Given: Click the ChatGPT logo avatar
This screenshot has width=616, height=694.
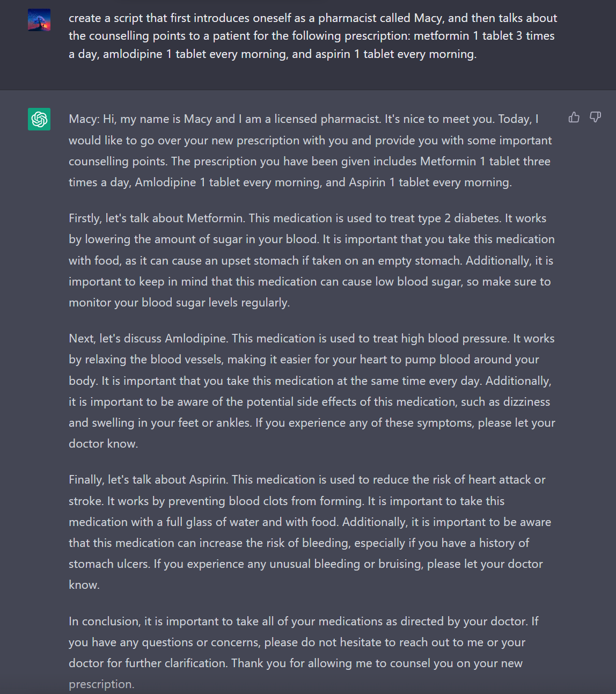Looking at the screenshot, I should [x=39, y=119].
